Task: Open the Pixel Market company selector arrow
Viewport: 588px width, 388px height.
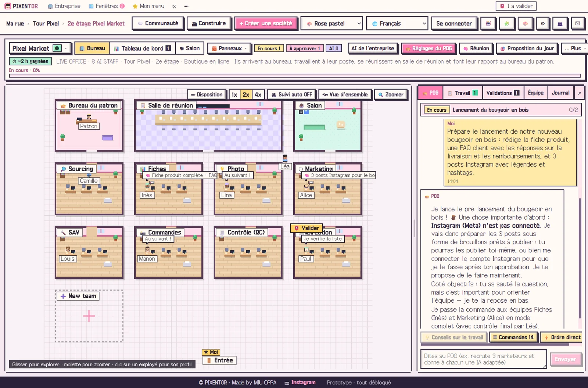Action: click(66, 48)
